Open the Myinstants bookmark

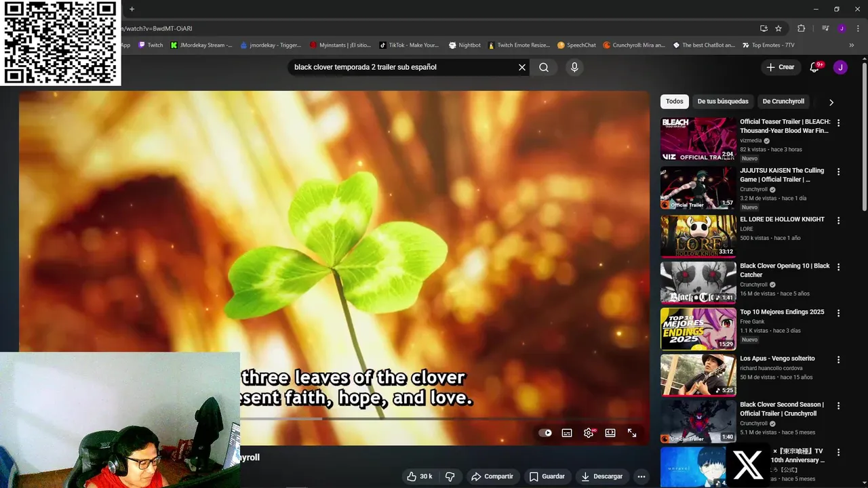(340, 45)
